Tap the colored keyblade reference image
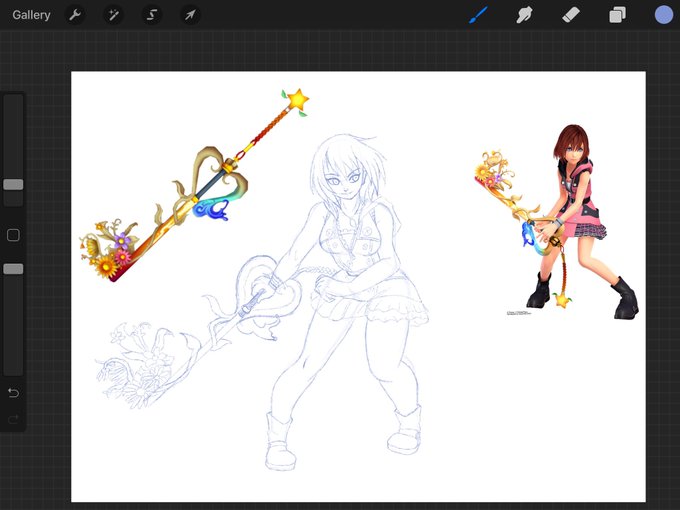Screen dimensions: 680x510 tap(194, 185)
